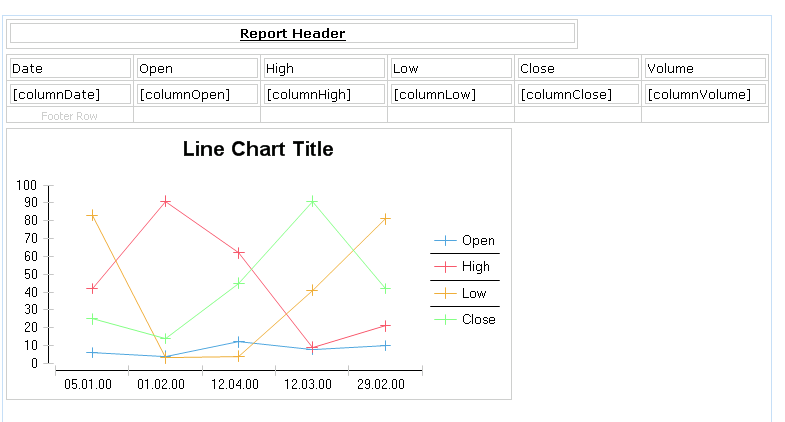The width and height of the screenshot is (785, 422).
Task: Click the 12.04.00 x-axis label
Action: click(235, 384)
